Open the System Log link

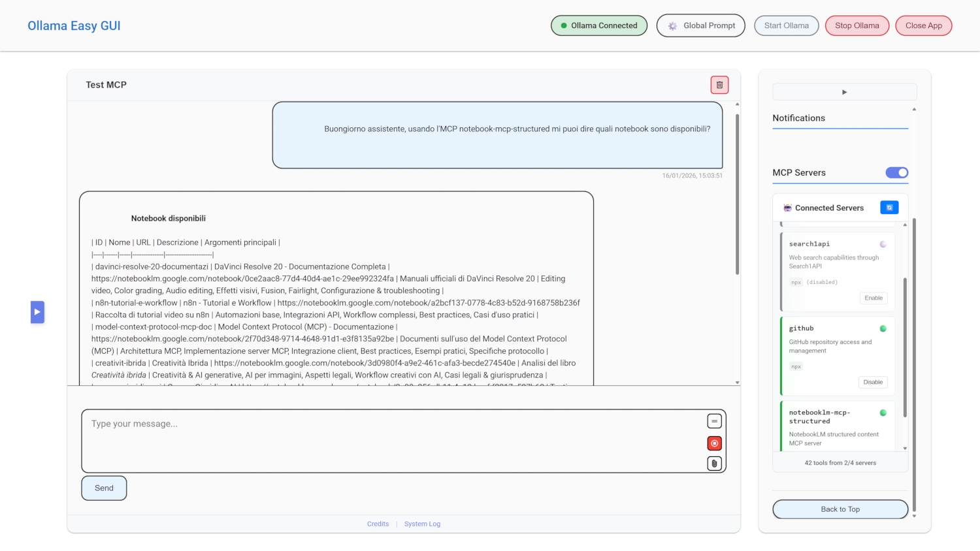coord(422,524)
